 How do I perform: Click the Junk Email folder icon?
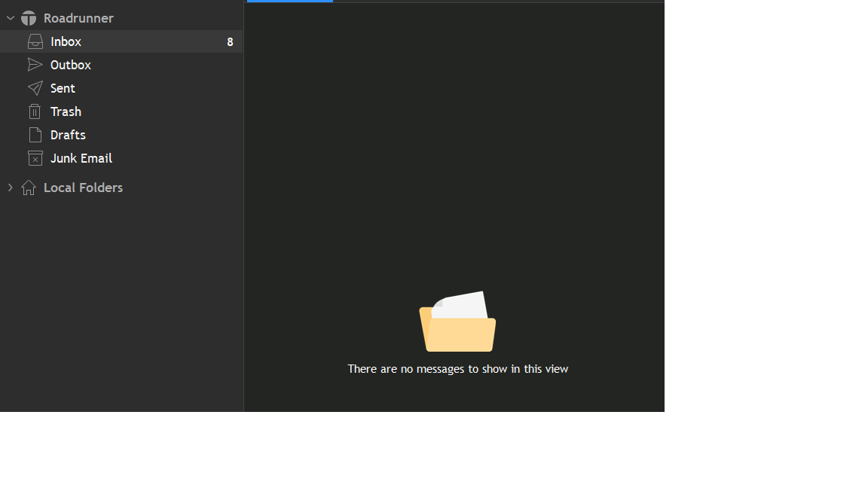tap(35, 158)
